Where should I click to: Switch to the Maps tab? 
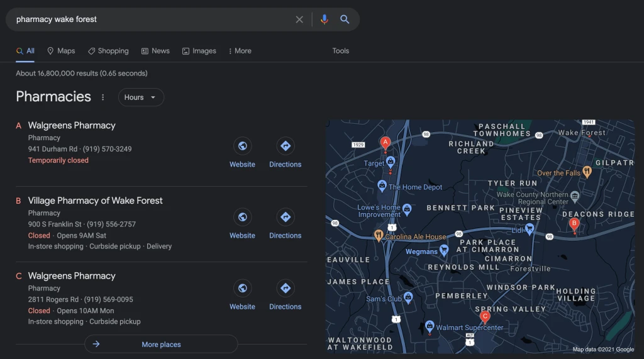(x=61, y=51)
